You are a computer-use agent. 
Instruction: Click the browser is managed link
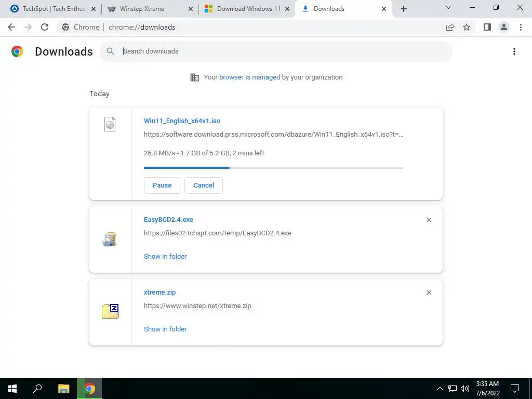click(249, 77)
